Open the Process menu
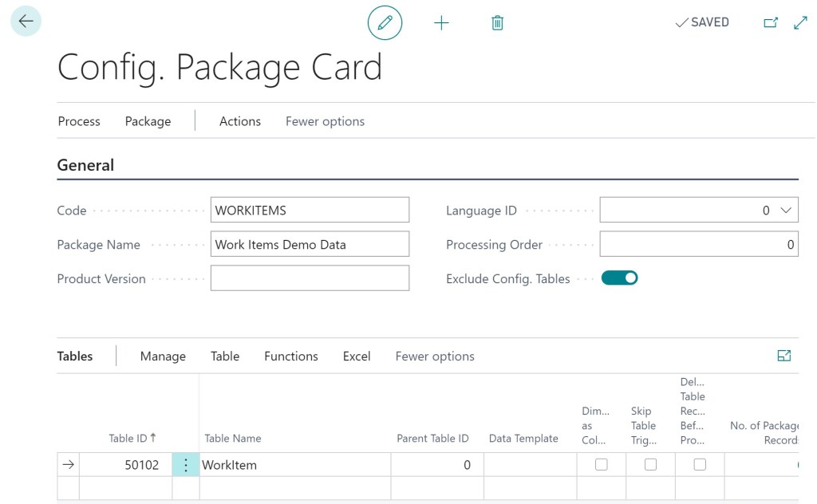 [x=79, y=121]
